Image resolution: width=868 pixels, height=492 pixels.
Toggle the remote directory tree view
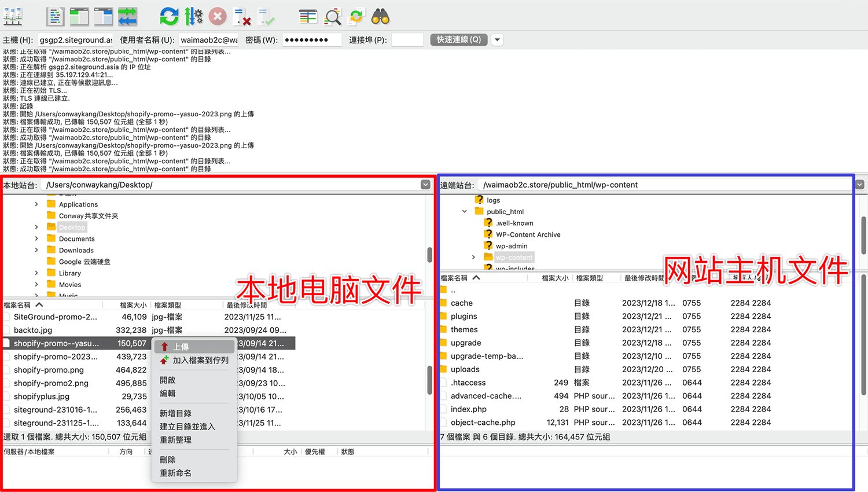pyautogui.click(x=104, y=16)
